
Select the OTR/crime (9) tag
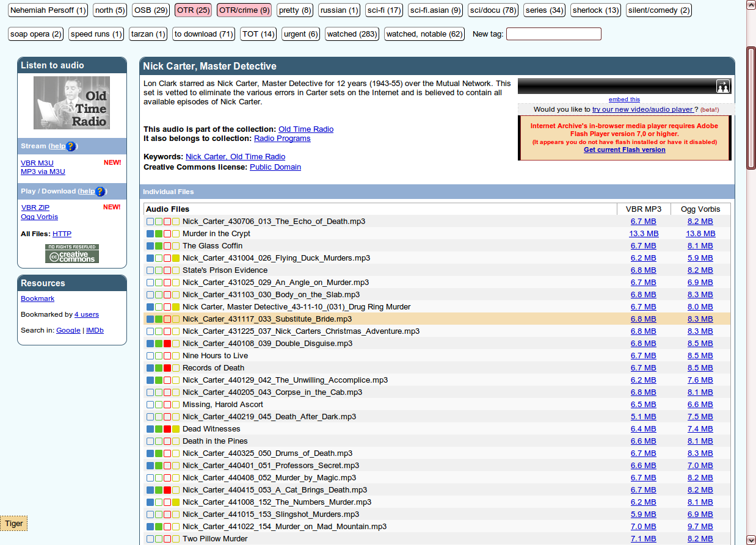[244, 10]
